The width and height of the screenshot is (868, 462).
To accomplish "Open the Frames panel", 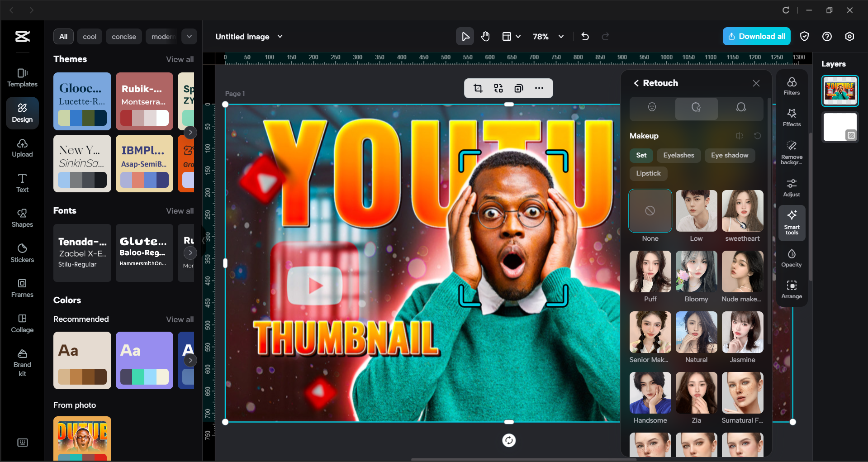I will 22,288.
